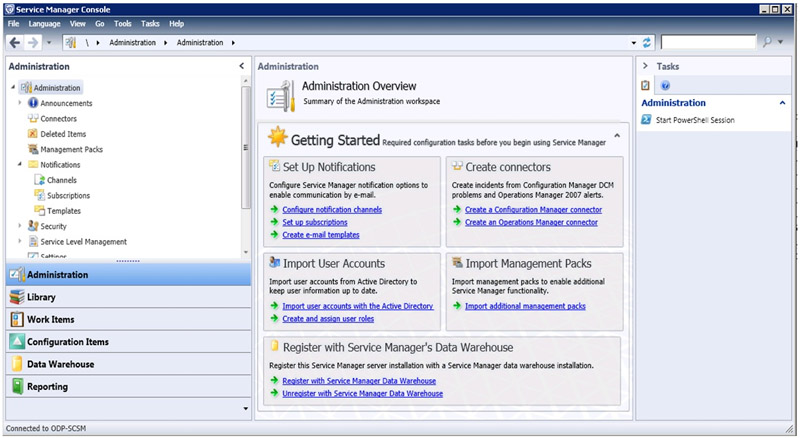Open Register with Service Manager Data Warehouse link
800x438 pixels.
click(359, 381)
